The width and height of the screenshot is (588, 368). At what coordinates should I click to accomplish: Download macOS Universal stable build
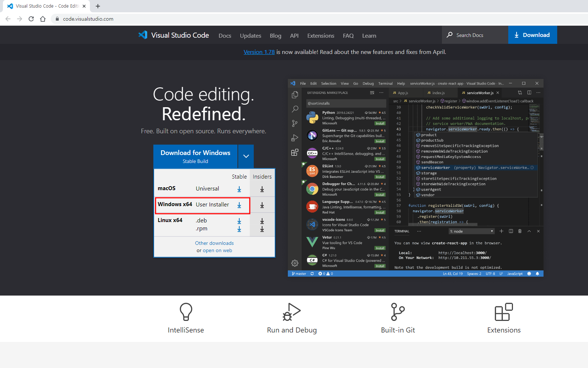click(x=239, y=189)
